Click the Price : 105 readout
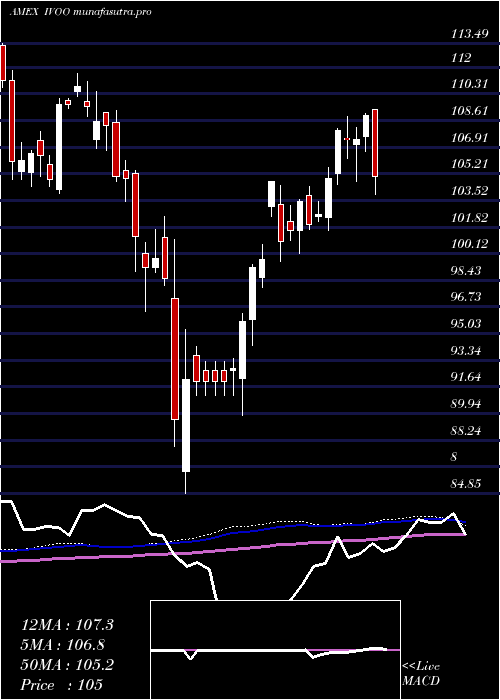This screenshot has height=700, width=500. point(62,685)
